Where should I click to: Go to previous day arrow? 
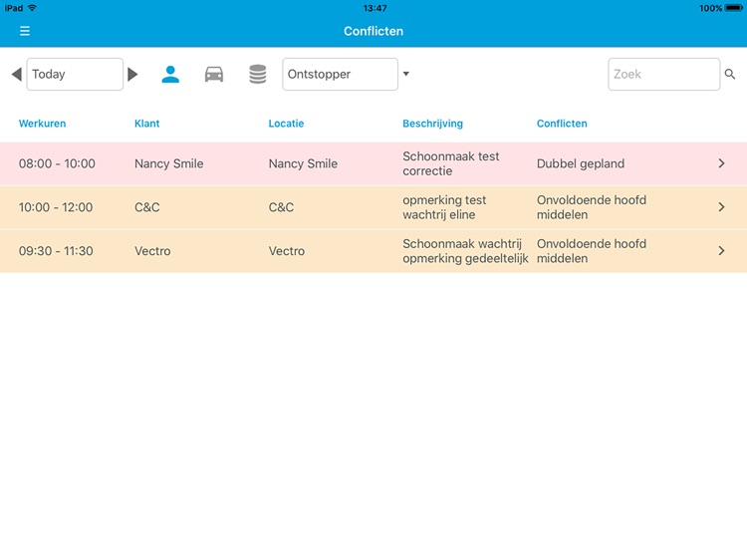click(17, 75)
